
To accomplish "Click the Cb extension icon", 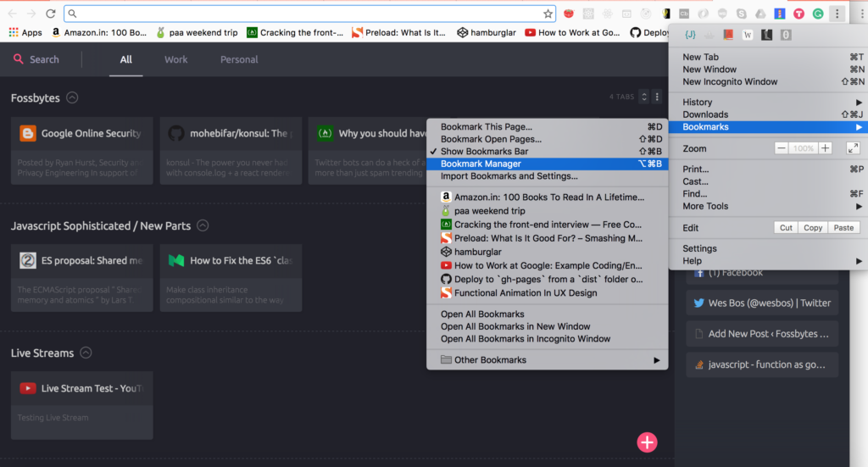I will coord(684,14).
